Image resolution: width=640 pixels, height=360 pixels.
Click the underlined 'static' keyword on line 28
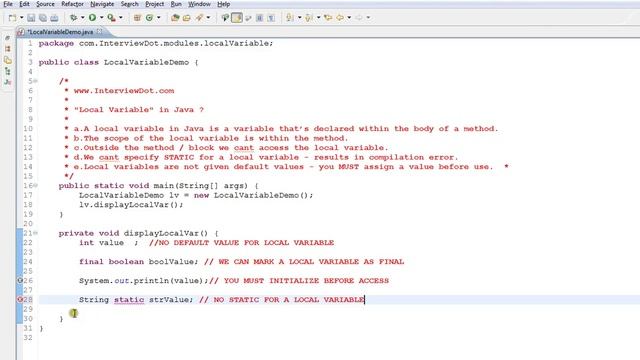[129, 300]
